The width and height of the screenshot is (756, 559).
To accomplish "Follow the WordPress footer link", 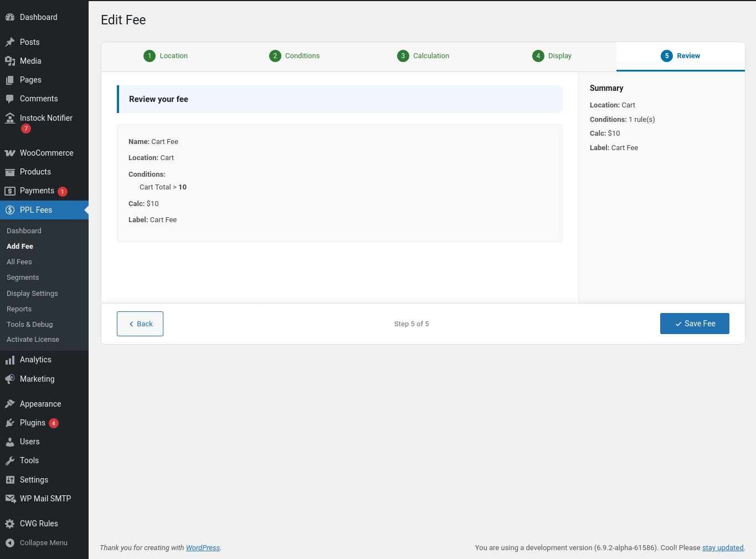I will (203, 548).
